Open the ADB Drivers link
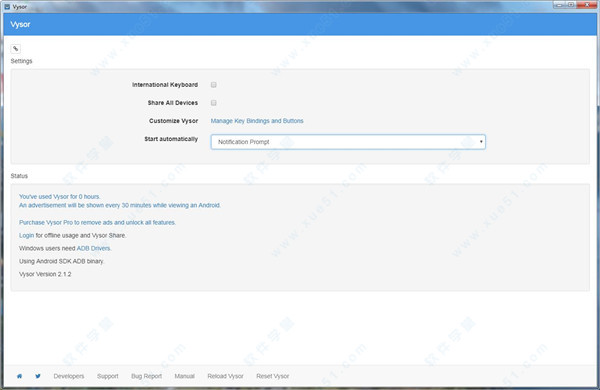The image size is (600, 390). click(x=94, y=248)
